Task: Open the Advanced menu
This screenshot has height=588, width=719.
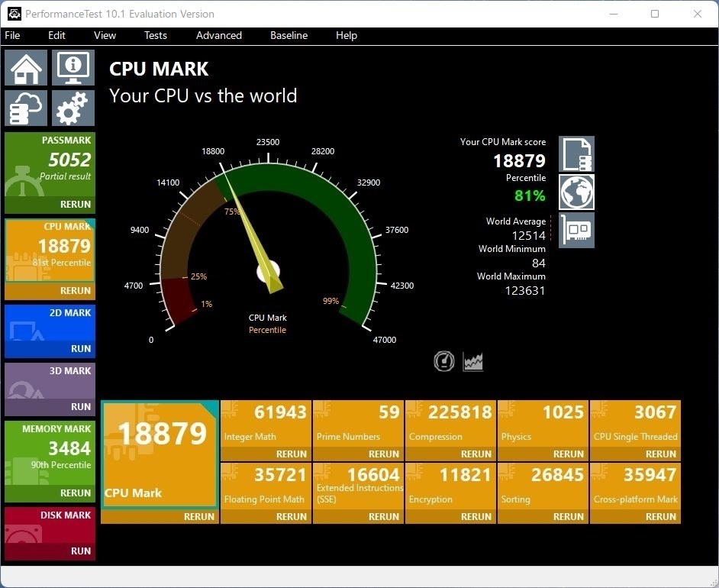Action: pyautogui.click(x=219, y=35)
